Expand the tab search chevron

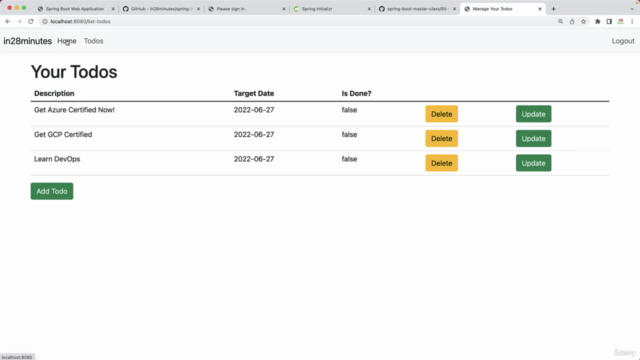click(632, 9)
